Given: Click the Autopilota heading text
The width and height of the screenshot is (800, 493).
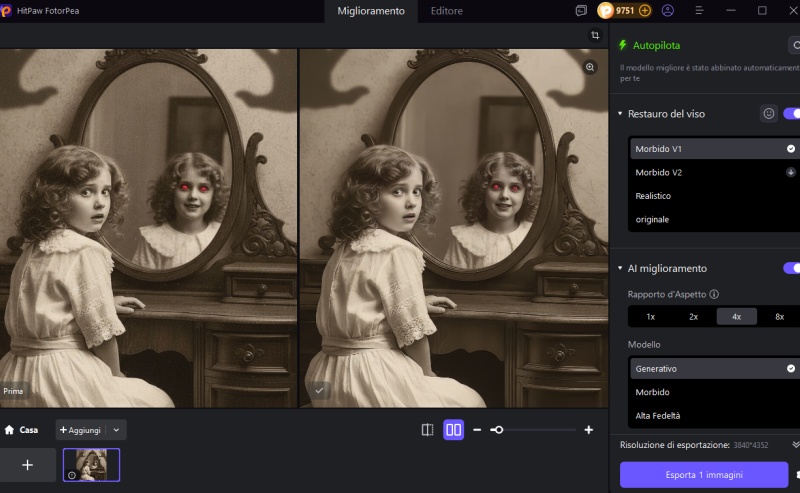Looking at the screenshot, I should pos(656,45).
